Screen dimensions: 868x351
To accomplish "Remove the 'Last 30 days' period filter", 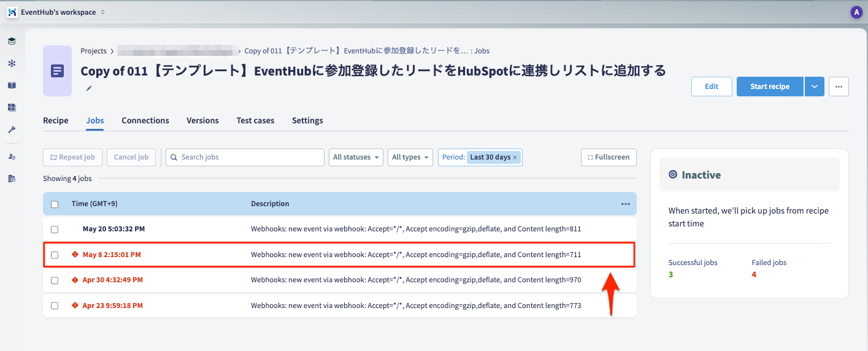I will (515, 158).
